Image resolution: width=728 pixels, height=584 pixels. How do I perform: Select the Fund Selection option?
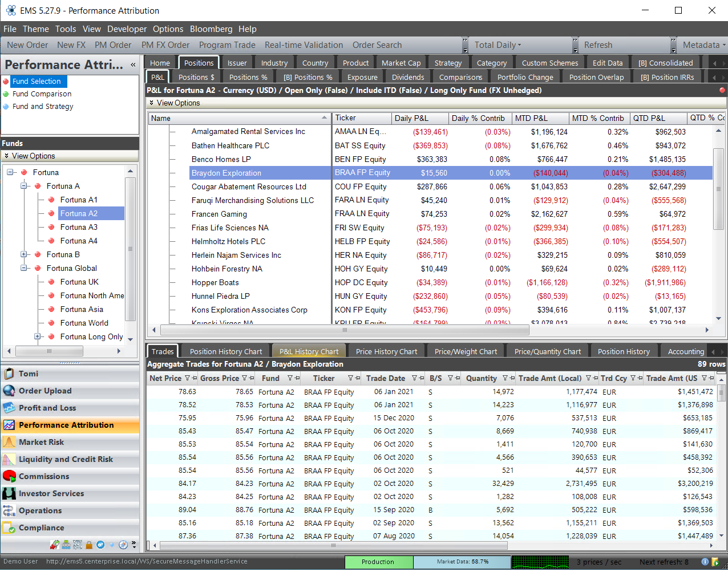coord(37,82)
